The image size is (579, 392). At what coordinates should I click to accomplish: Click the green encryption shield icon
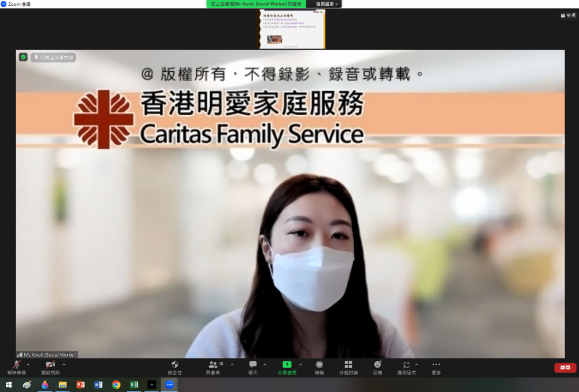[x=23, y=57]
